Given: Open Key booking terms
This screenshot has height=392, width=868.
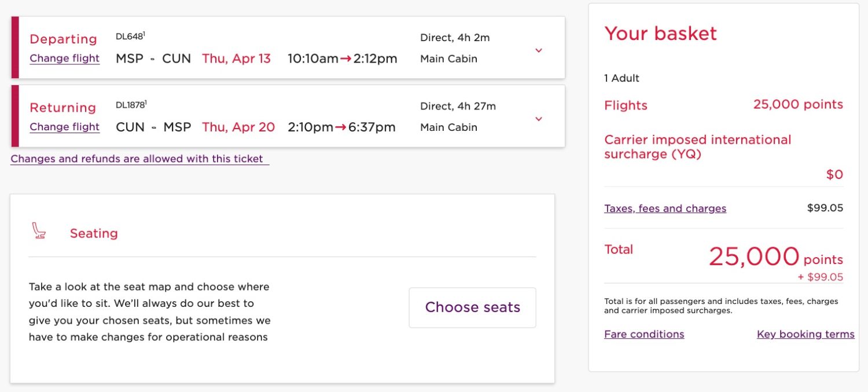Looking at the screenshot, I should click(x=806, y=334).
